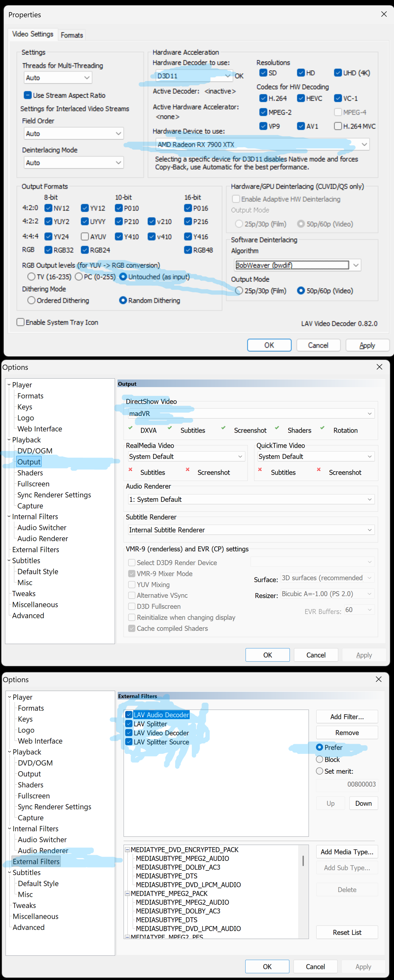Remove the selected external filter
This screenshot has width=394, height=980.
[347, 733]
